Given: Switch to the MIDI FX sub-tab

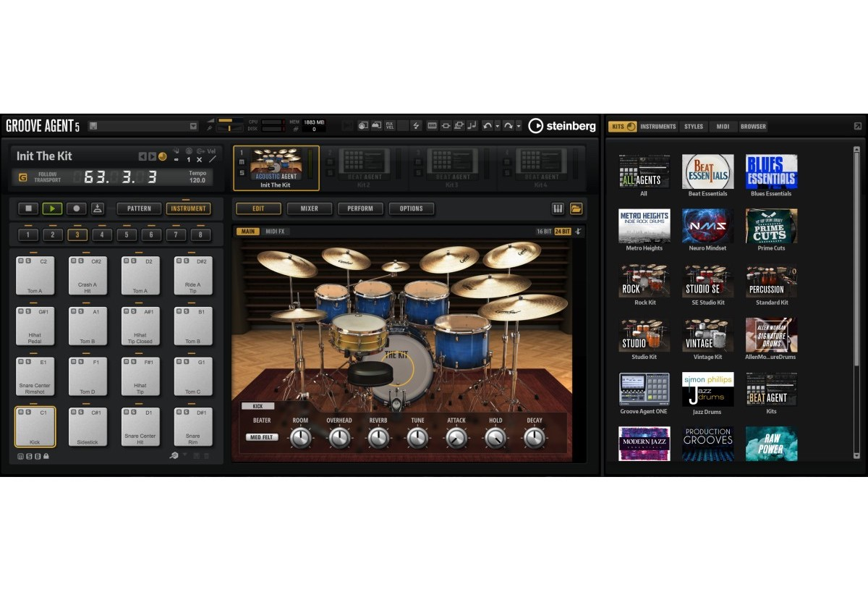Looking at the screenshot, I should coord(276,232).
